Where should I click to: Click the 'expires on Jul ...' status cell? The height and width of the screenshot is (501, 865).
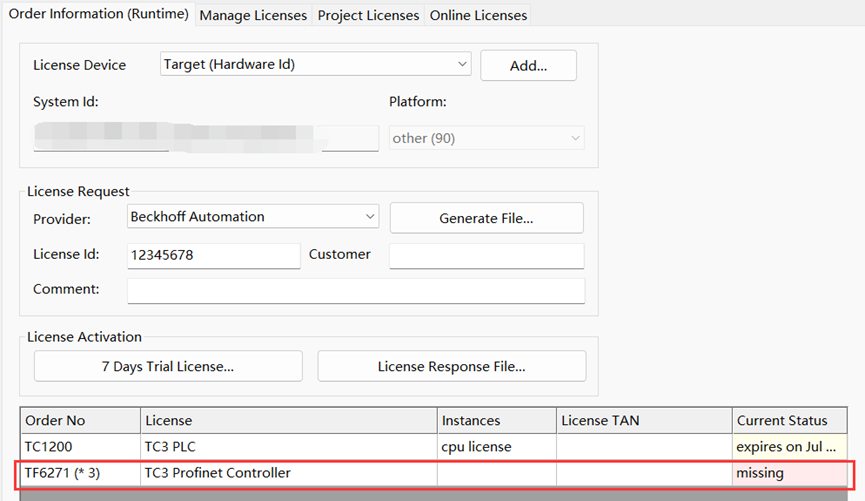coord(789,446)
